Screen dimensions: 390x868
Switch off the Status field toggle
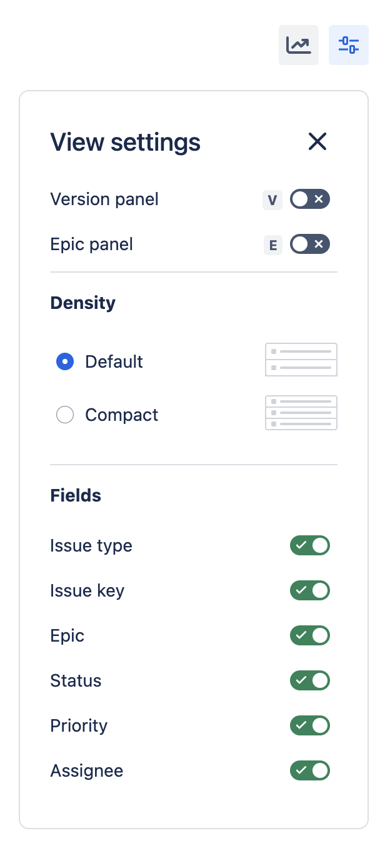coord(310,680)
